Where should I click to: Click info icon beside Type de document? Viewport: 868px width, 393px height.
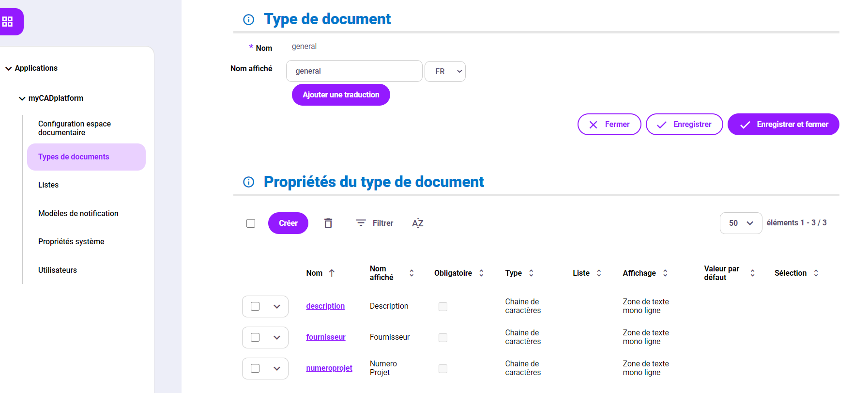(248, 19)
